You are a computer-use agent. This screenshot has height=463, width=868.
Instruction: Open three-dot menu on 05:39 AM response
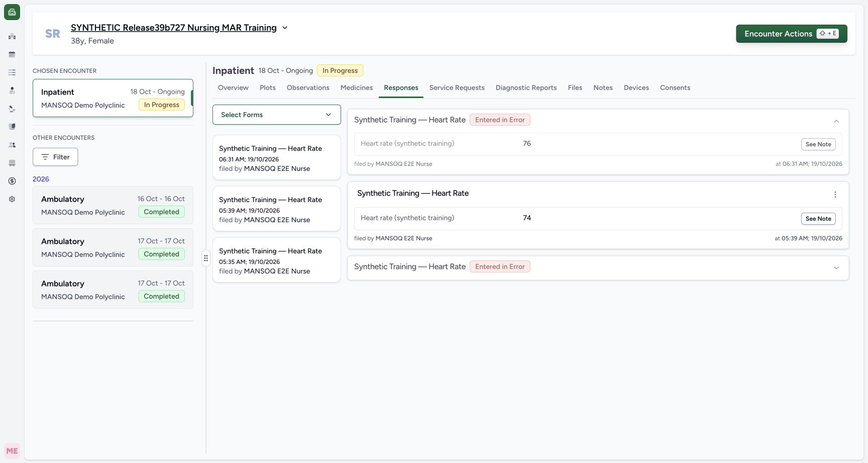pyautogui.click(x=835, y=195)
